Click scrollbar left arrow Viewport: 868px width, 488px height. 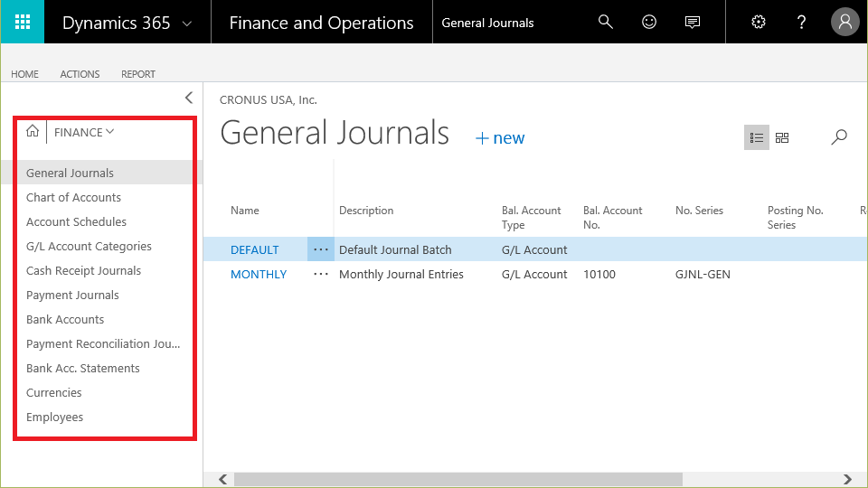coord(223,479)
